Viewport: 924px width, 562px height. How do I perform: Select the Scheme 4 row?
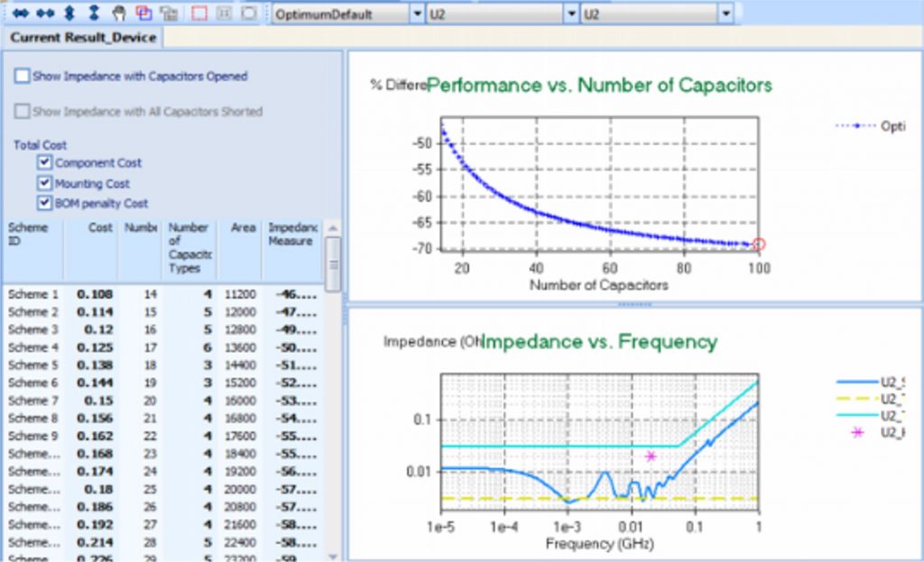point(162,347)
